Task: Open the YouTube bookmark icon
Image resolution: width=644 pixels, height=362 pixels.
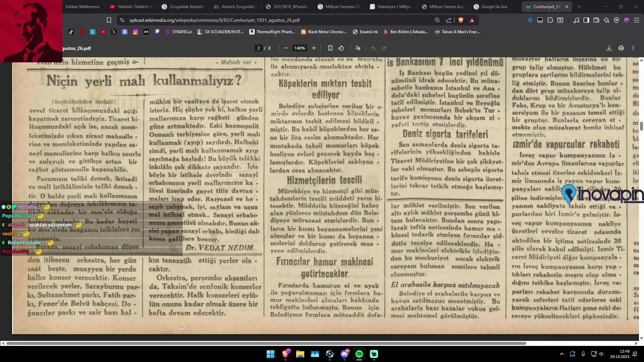Action: tap(103, 32)
